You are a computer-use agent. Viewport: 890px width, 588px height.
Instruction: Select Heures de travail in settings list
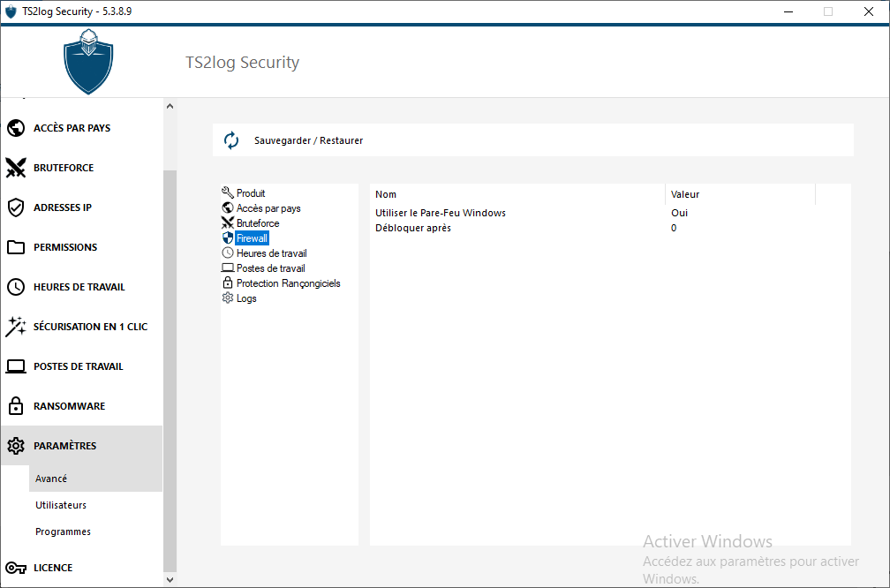[271, 253]
